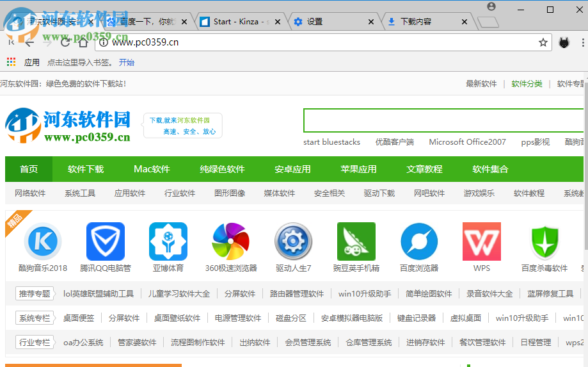This screenshot has width=588, height=367.
Task: Open the 豌豆荚手机精 icon
Action: click(356, 241)
